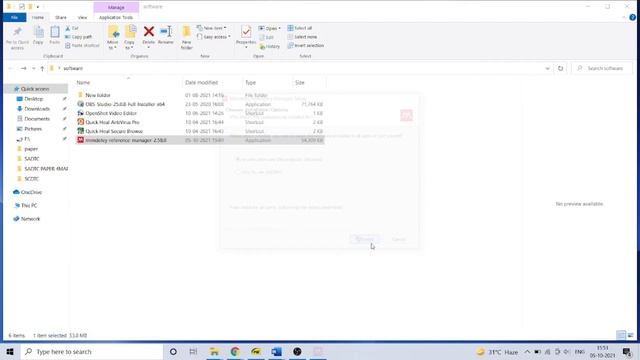Open the Properties dropdown arrow
Screen dimensions: 640x360
246,47
